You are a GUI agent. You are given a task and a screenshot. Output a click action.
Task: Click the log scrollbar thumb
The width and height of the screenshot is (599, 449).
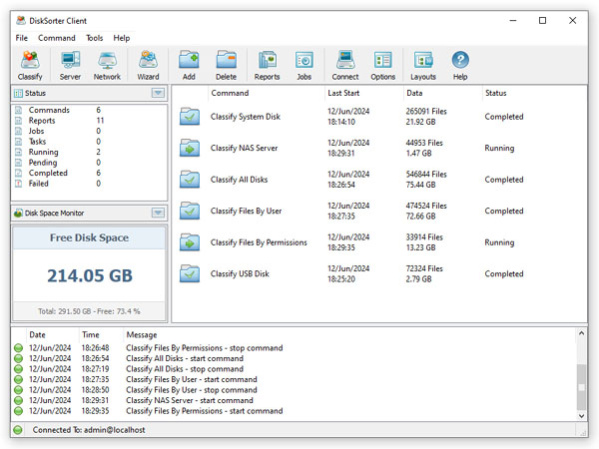(x=581, y=387)
